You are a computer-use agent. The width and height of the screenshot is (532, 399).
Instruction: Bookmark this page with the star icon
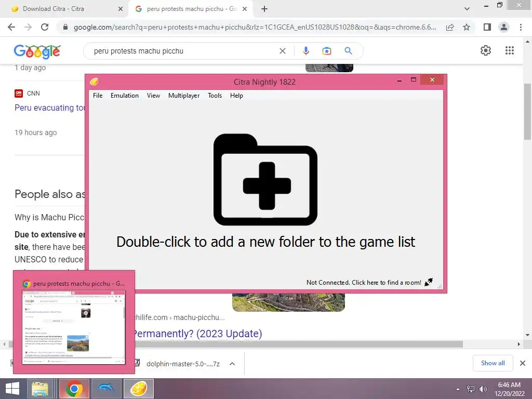[467, 27]
